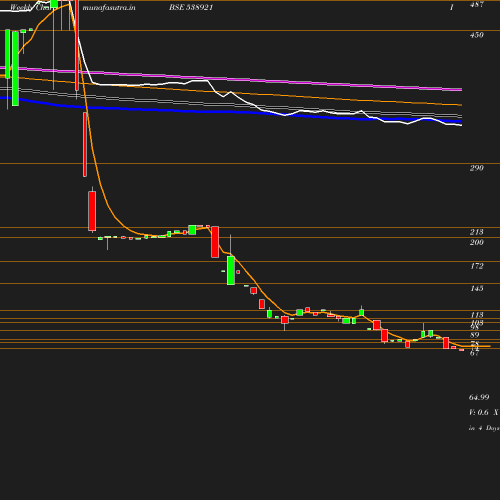The width and height of the screenshot is (500, 500).
Task: Click the 213 price level label
Action: pyautogui.click(x=476, y=232)
